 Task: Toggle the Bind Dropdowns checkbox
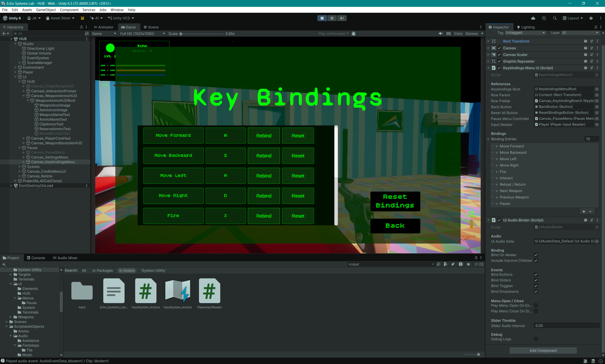[536, 292]
